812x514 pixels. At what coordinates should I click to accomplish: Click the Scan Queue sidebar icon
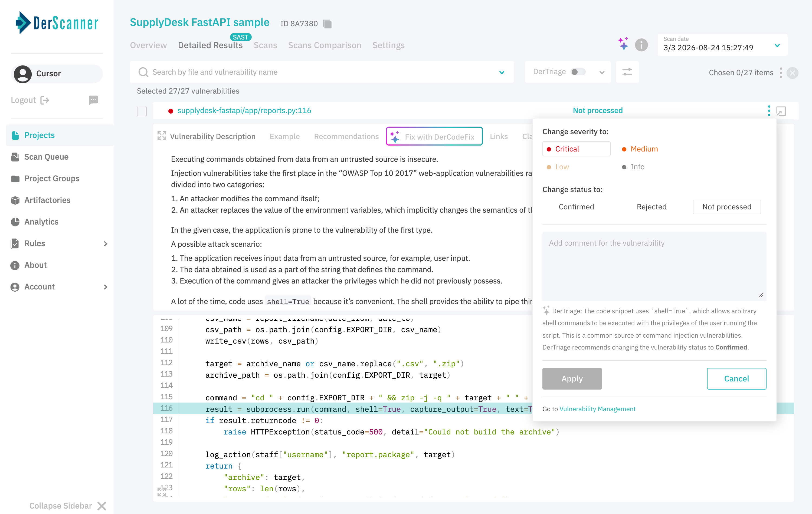15,157
